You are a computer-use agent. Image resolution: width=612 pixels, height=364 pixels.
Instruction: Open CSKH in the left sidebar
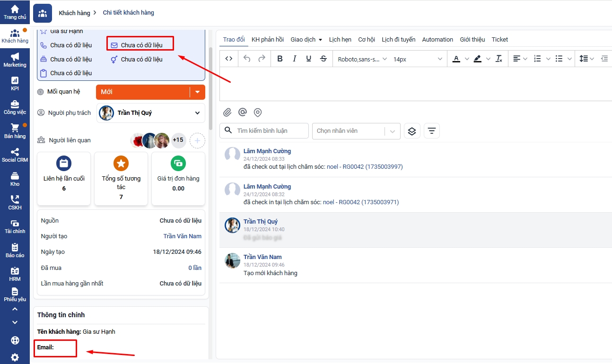(15, 202)
